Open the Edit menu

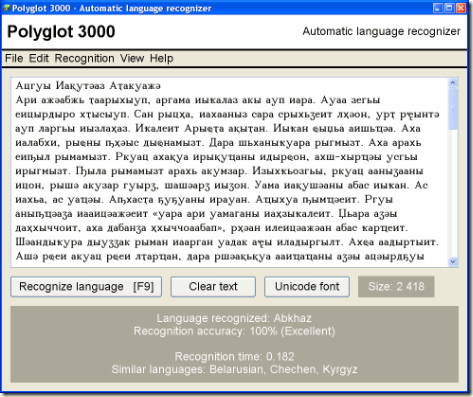coord(39,58)
